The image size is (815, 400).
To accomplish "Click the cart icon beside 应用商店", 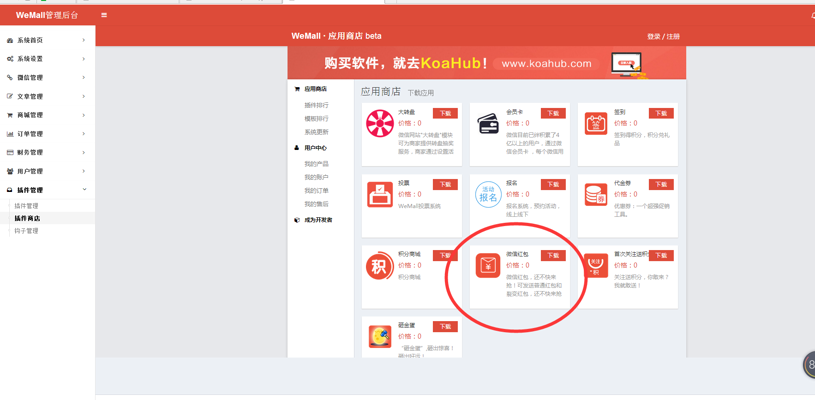I will click(x=297, y=89).
